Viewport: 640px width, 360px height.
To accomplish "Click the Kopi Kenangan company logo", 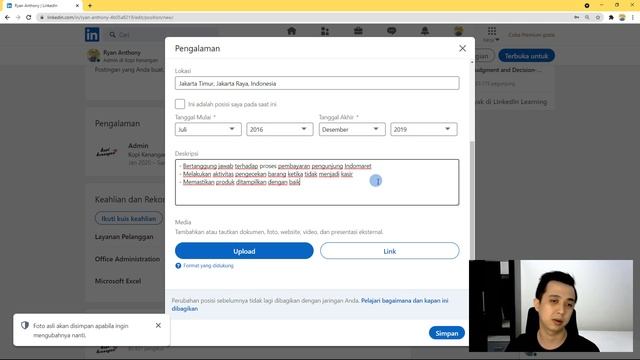I will pos(106,152).
